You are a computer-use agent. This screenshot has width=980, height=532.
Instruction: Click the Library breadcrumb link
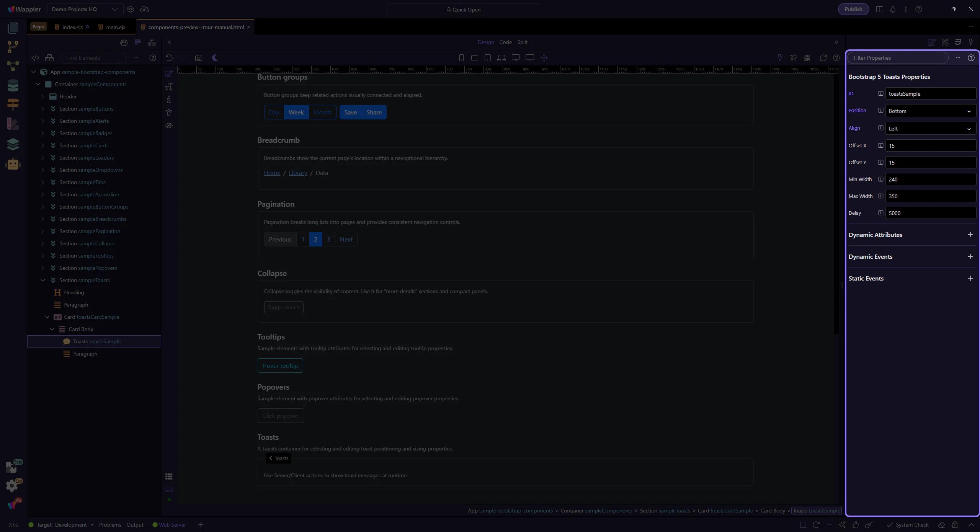[298, 173]
